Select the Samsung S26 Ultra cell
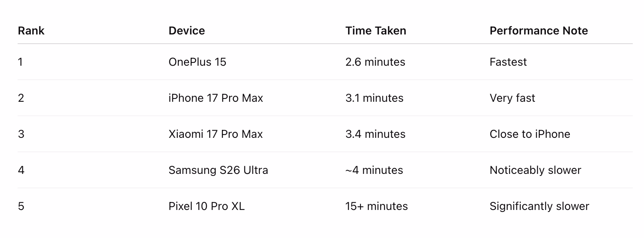 [x=218, y=170]
